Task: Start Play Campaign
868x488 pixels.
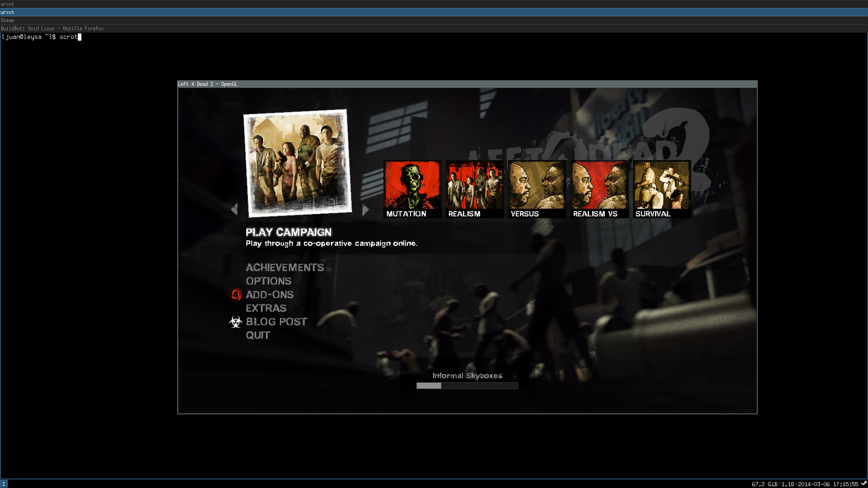Action: pos(288,232)
